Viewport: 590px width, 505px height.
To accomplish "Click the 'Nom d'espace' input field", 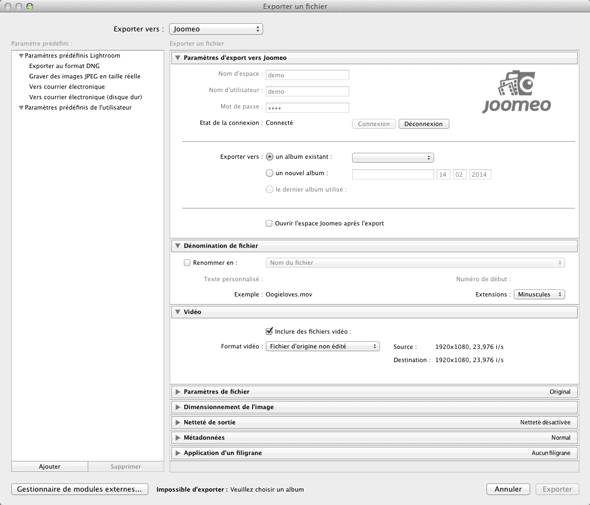I will [307, 75].
